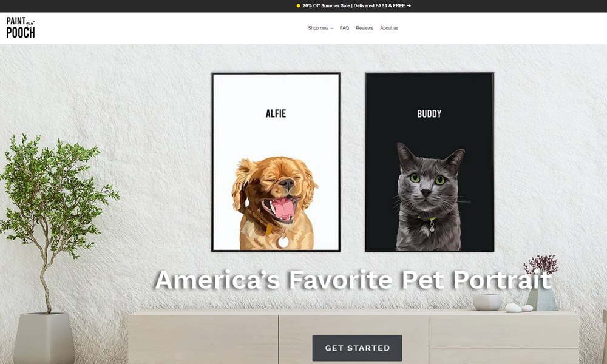Click the white bowl on the cabinet
The height and width of the screenshot is (364, 607).
pos(487,302)
